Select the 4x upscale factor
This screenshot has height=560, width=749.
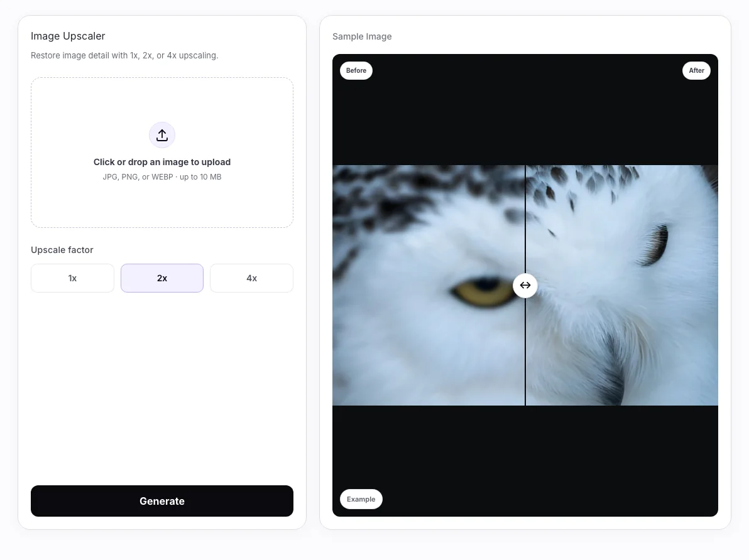pos(252,278)
